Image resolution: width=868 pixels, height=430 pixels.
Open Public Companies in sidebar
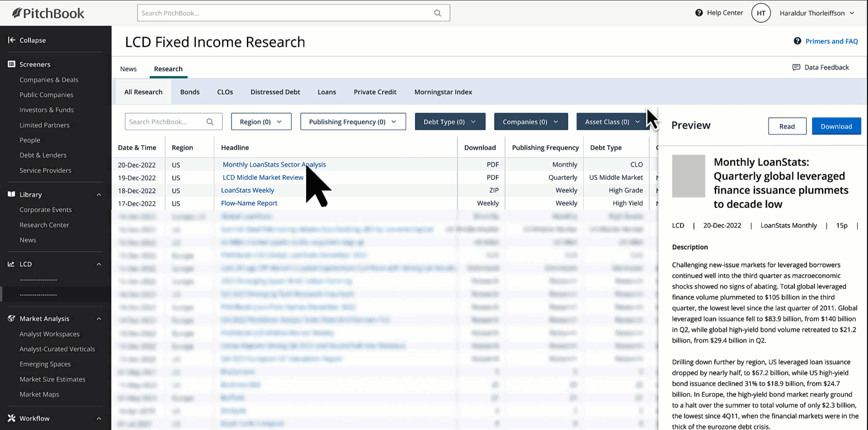click(x=46, y=95)
